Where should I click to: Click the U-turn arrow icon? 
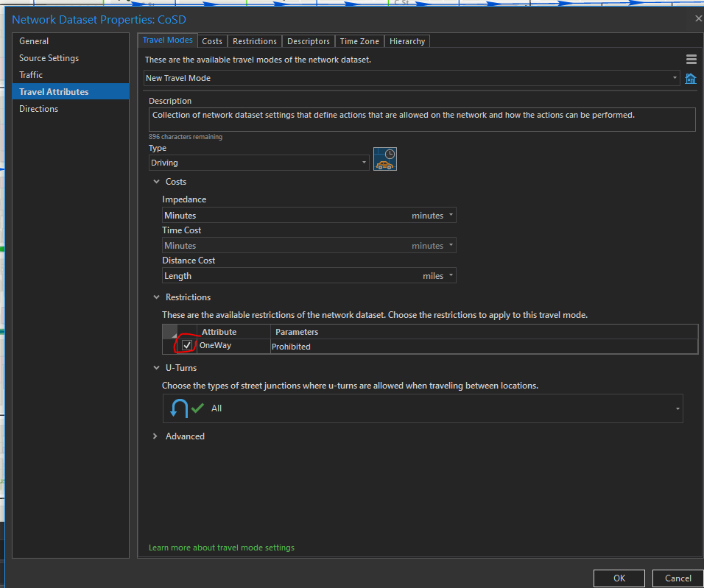click(x=179, y=408)
